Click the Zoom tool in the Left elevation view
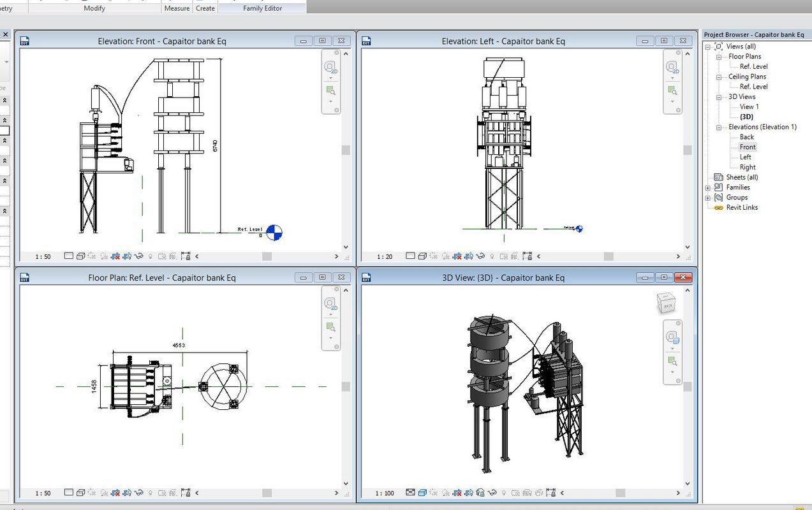The image size is (812, 510). [672, 91]
